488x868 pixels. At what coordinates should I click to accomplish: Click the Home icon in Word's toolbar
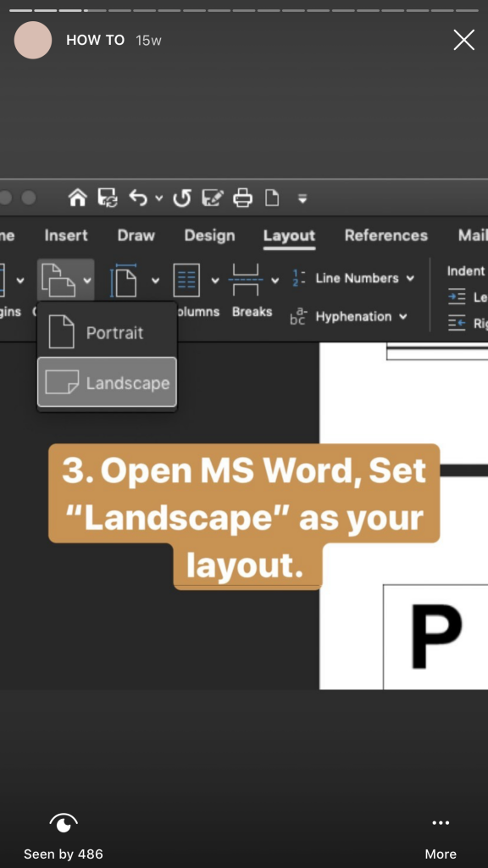[x=77, y=198]
